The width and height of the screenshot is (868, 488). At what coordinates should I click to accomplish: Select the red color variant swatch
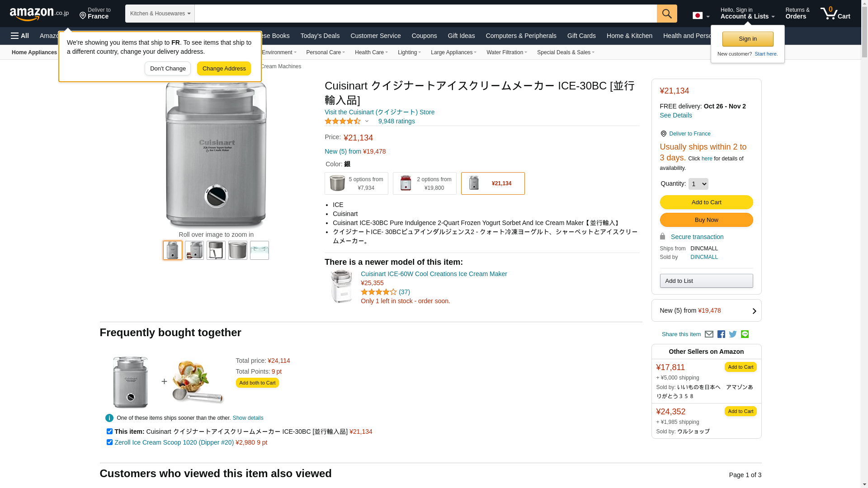424,183
